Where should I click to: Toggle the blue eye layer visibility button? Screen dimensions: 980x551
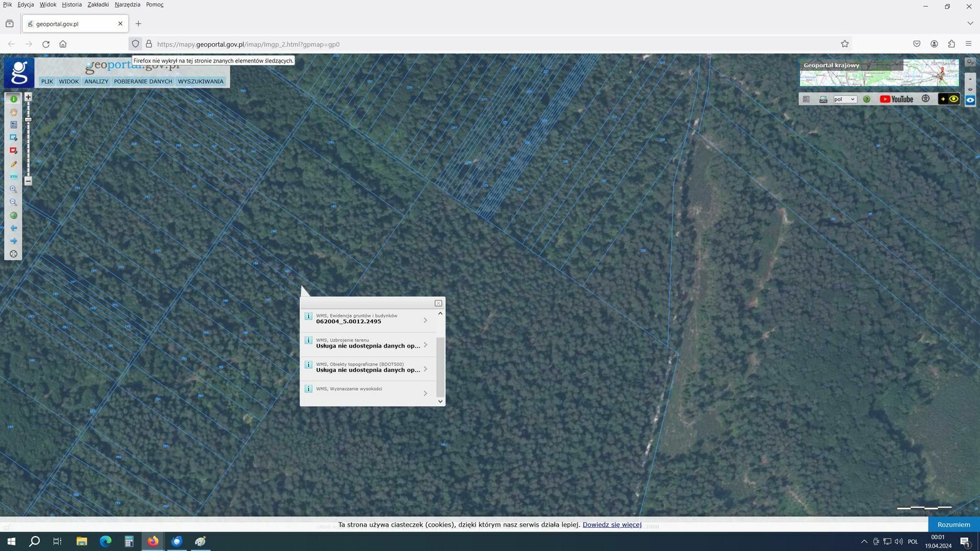(x=970, y=100)
